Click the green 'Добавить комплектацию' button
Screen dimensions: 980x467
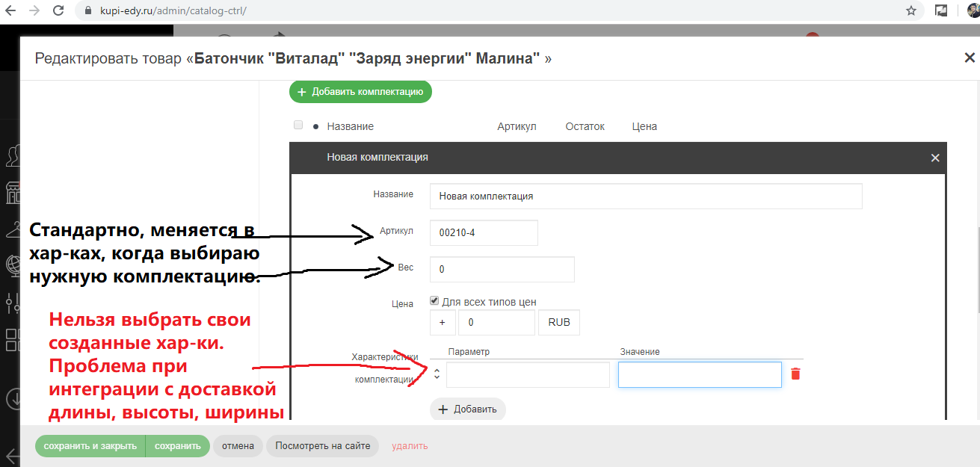(x=360, y=92)
